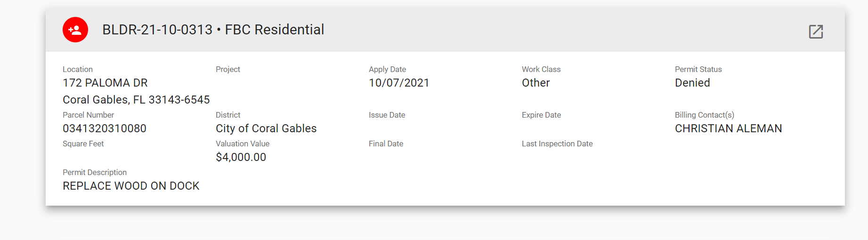868x240 pixels.
Task: Click the red add-contact person icon
Action: (x=75, y=30)
